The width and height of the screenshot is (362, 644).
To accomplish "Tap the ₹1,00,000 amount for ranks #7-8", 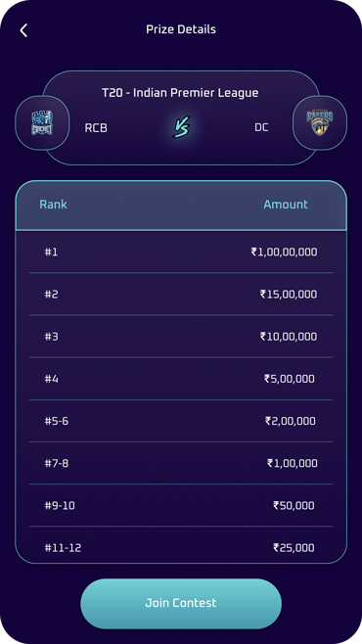I will (x=293, y=463).
